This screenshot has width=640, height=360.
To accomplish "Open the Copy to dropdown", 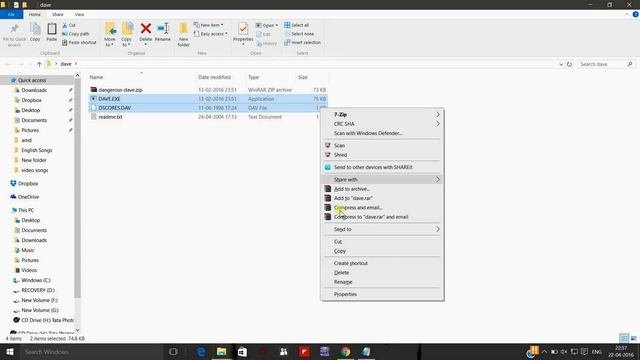I will click(127, 35).
